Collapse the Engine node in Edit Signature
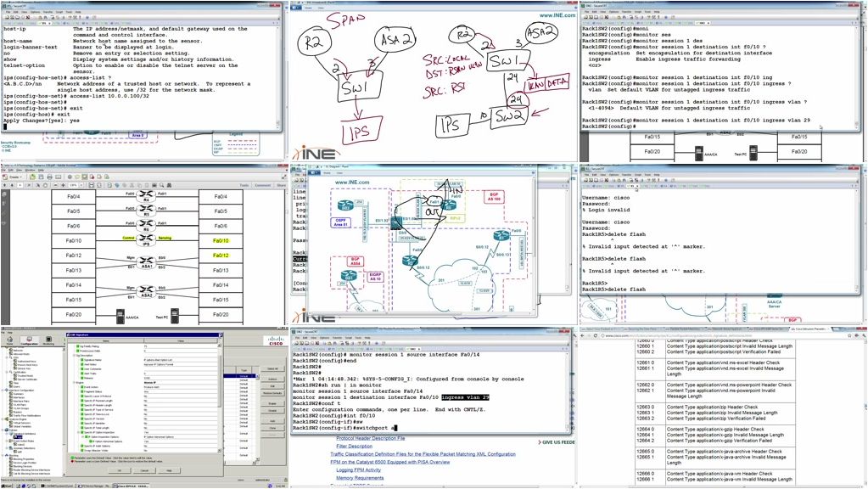 click(x=74, y=382)
